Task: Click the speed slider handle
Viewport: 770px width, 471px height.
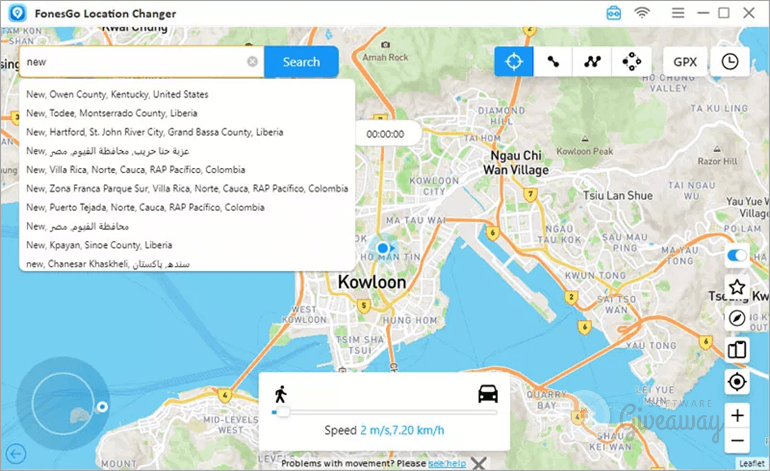Action: coord(282,412)
